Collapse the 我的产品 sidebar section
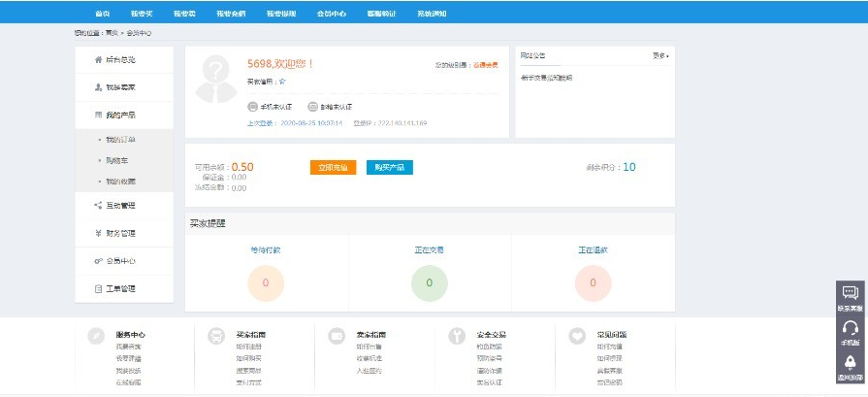The width and height of the screenshot is (868, 397). [124, 116]
